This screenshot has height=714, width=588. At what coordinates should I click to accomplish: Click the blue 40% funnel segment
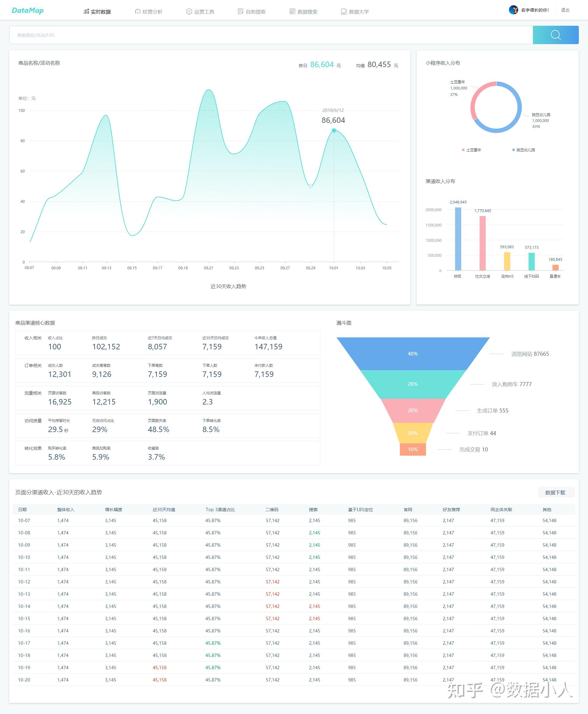pos(412,353)
